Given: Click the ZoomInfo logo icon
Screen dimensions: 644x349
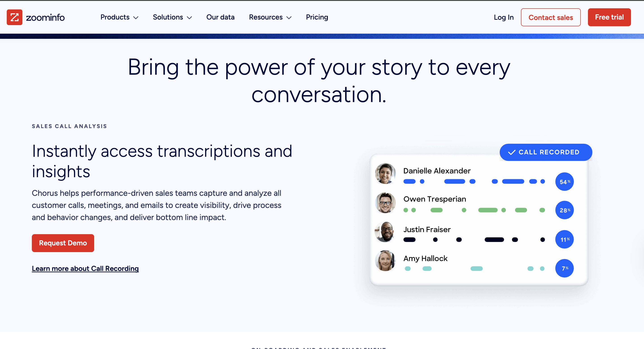Looking at the screenshot, I should pyautogui.click(x=15, y=17).
